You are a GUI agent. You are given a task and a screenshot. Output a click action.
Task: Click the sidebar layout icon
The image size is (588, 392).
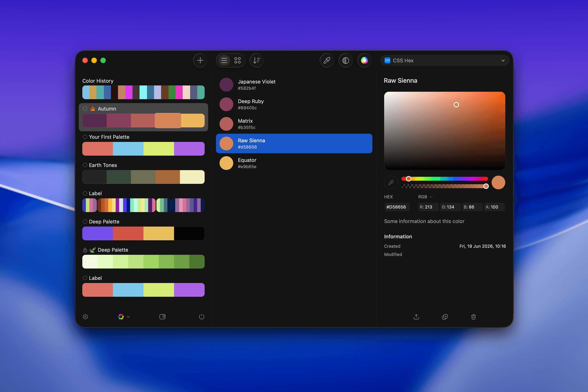point(162,317)
